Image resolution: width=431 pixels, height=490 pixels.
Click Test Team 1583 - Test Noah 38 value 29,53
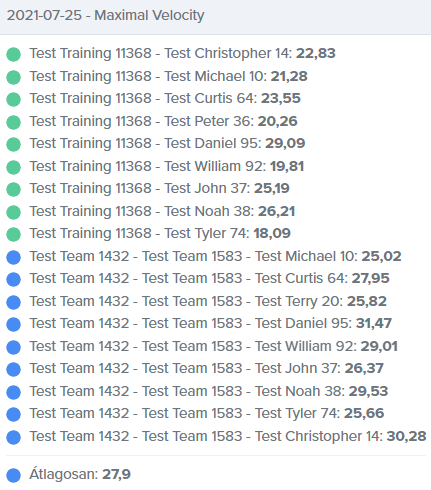[368, 391]
